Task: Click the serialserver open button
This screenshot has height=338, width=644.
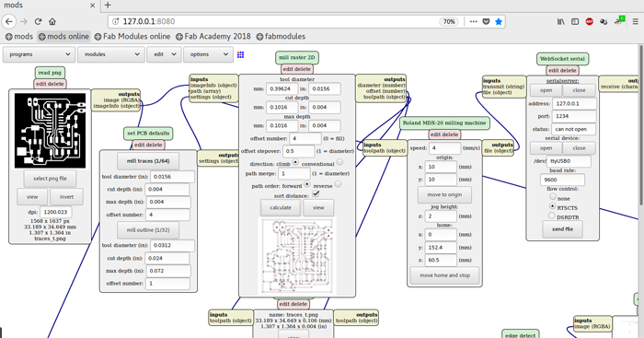Action: [546, 90]
